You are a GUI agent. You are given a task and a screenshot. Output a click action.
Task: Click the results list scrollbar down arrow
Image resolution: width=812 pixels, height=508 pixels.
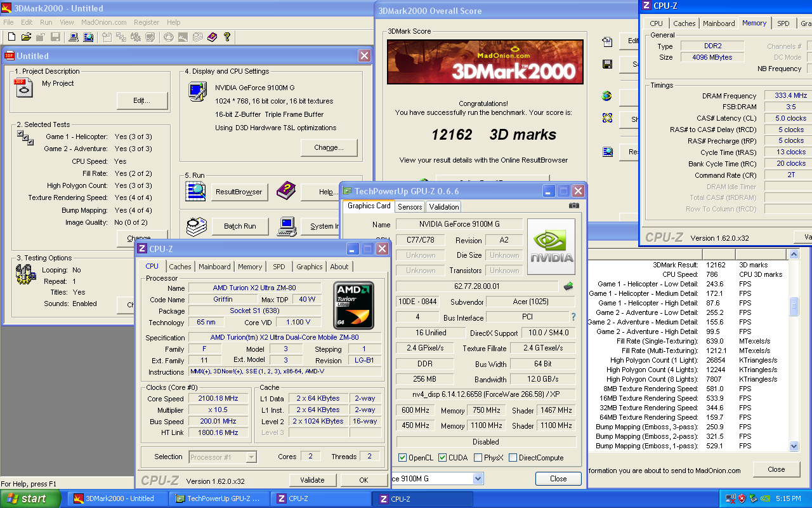click(794, 446)
